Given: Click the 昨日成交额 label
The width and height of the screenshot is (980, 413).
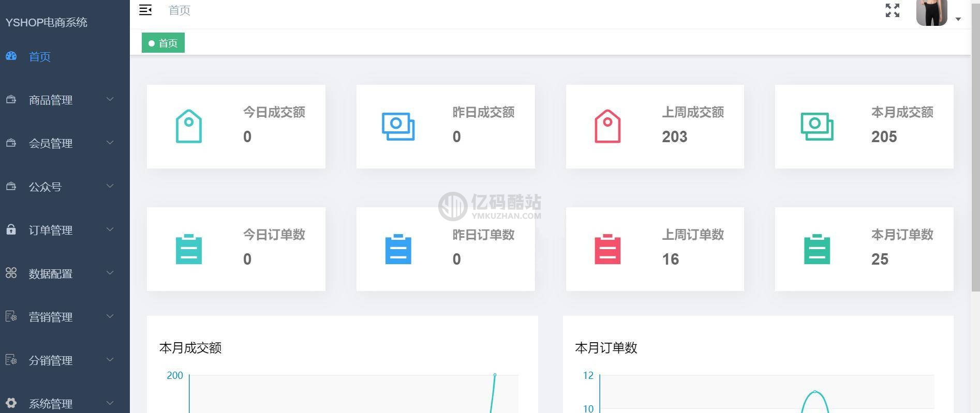Looking at the screenshot, I should point(483,112).
